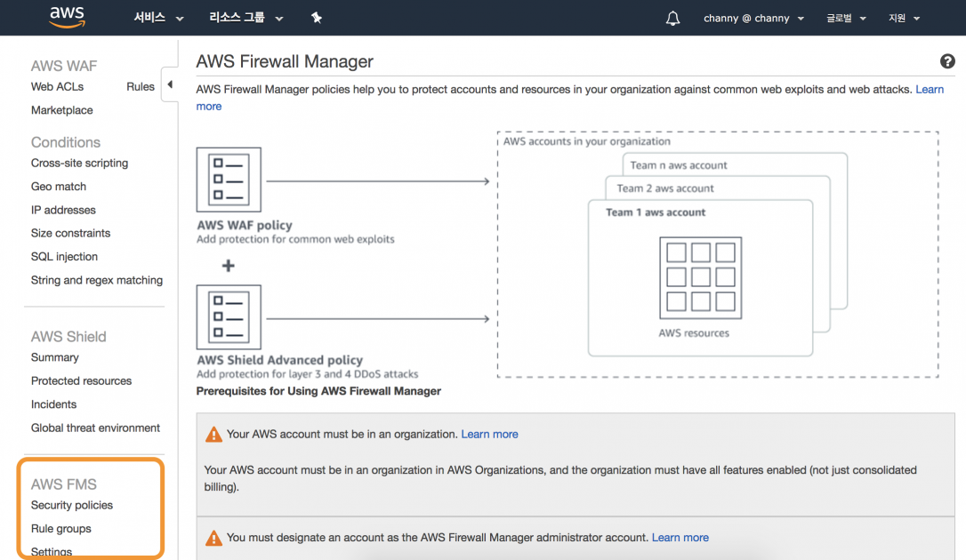Open Marketplace in the sidebar
Image resolution: width=966 pixels, height=560 pixels.
[61, 109]
